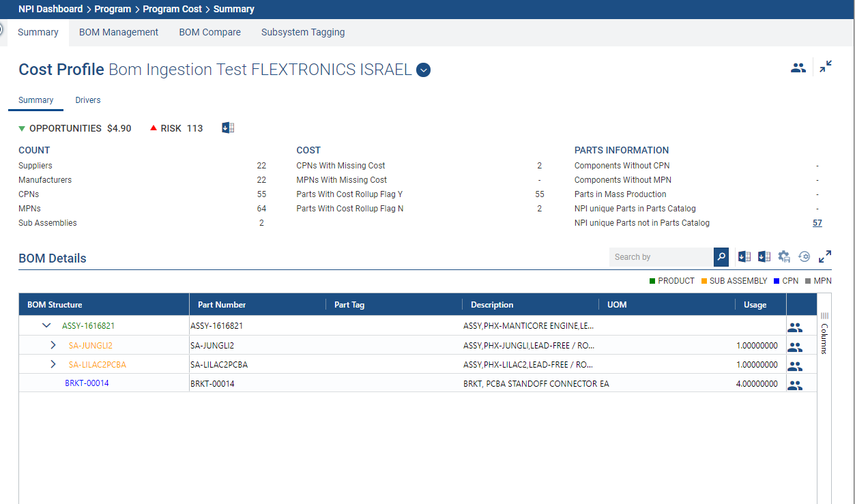855x504 pixels.
Task: Collapse the ASSY-1616821 tree node
Action: (x=46, y=326)
